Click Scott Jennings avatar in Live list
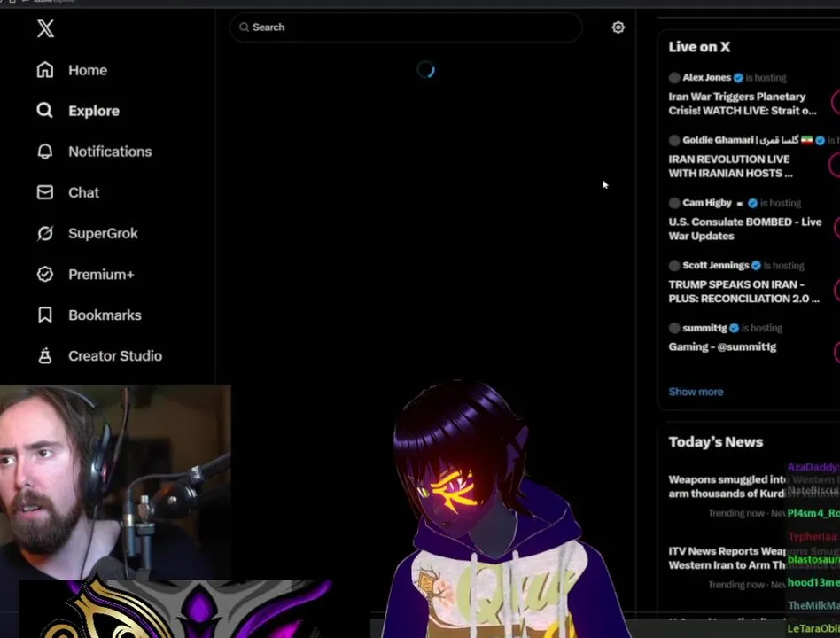 (x=674, y=266)
